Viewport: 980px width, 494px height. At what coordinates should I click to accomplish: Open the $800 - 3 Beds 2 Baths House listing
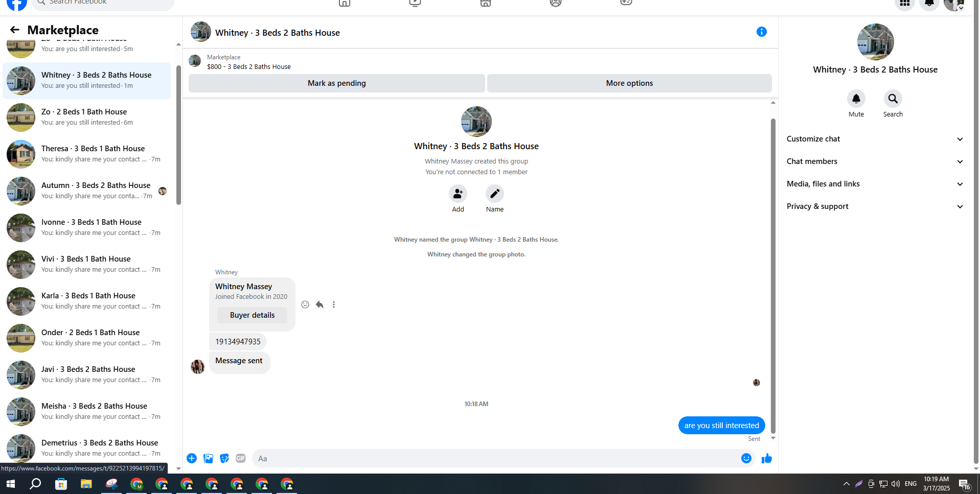248,66
